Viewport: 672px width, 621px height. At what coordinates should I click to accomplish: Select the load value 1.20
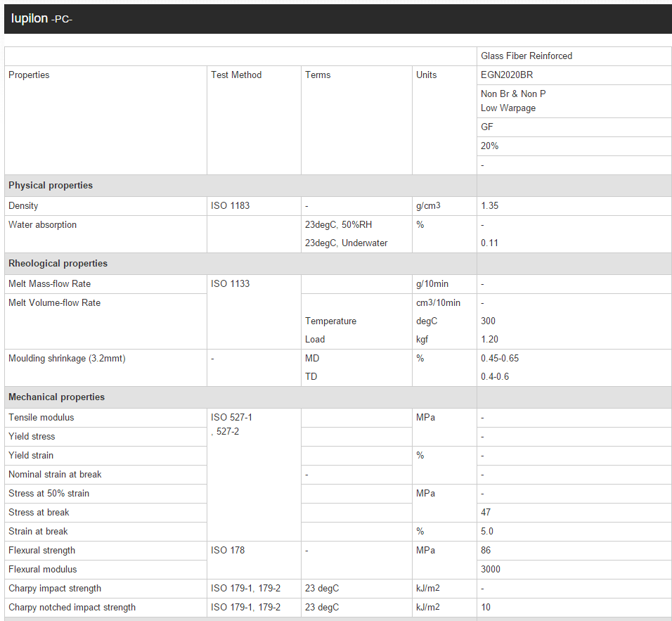coord(489,339)
